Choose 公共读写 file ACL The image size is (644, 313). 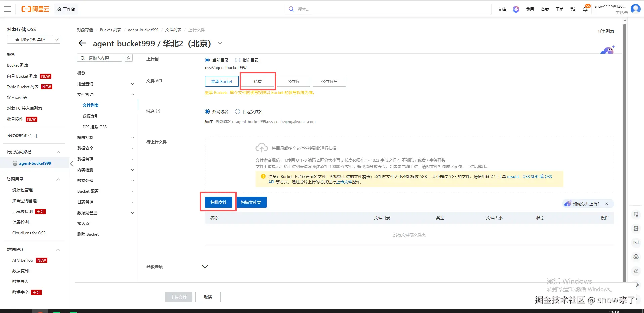click(x=329, y=81)
